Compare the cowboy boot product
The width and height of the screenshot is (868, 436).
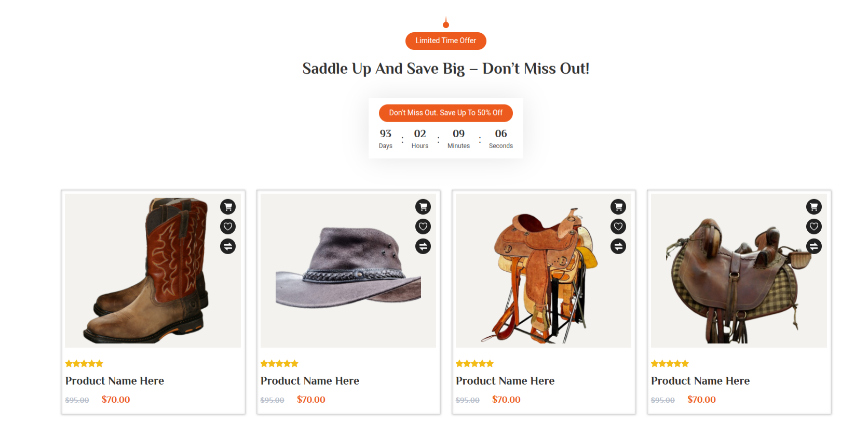coord(228,246)
